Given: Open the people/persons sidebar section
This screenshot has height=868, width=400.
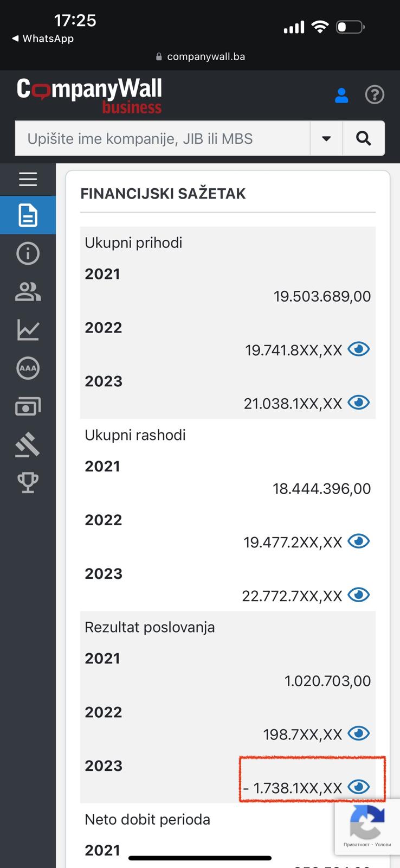Looking at the screenshot, I should 28,292.
